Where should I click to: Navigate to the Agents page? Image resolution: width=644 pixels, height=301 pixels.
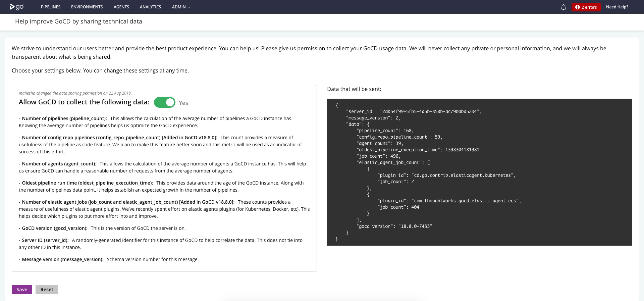[121, 7]
